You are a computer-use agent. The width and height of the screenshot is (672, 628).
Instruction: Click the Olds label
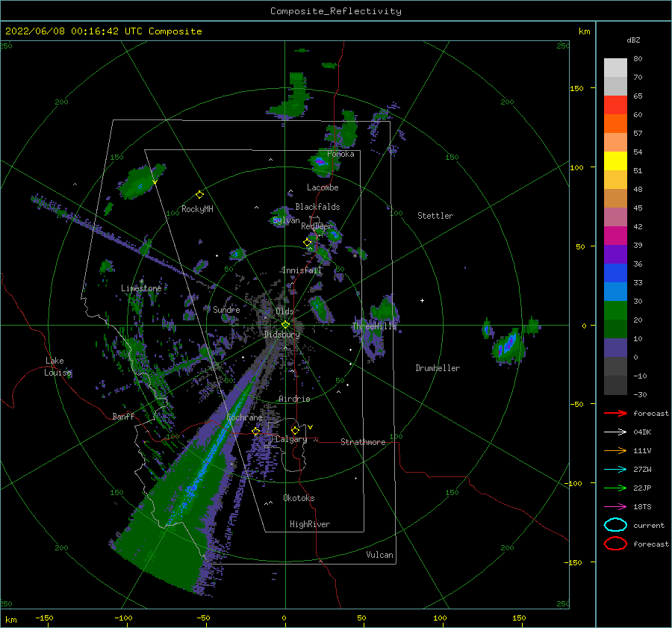[284, 311]
